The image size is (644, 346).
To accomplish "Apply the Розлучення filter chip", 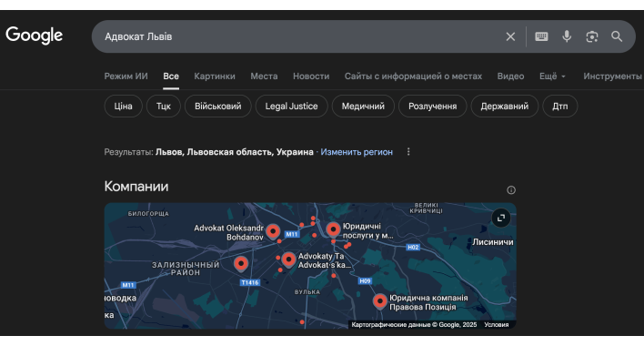I will 432,106.
